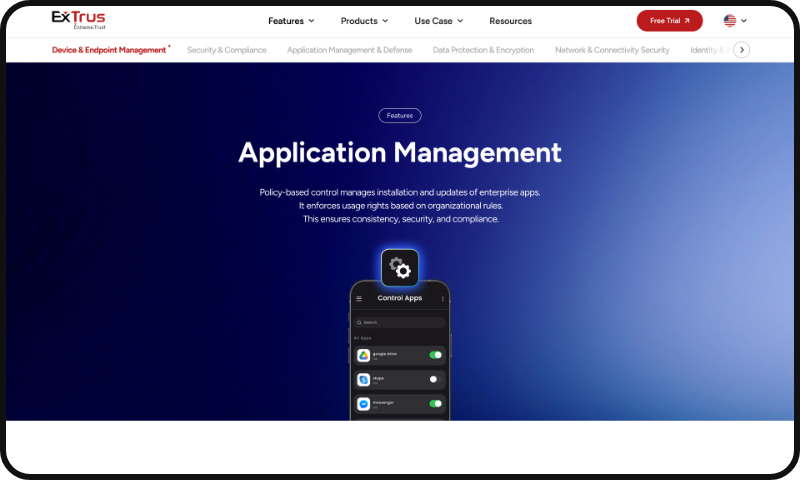Enable the Skype toggle
The width and height of the screenshot is (800, 480).
pyautogui.click(x=435, y=379)
